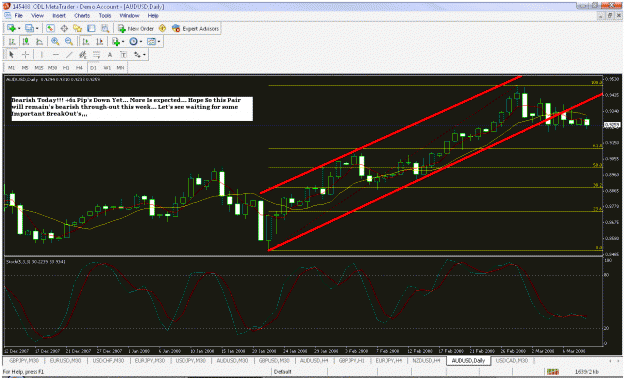Viewport: 625px width, 378px height.
Task: Zoom out of the chart
Action: [x=69, y=41]
